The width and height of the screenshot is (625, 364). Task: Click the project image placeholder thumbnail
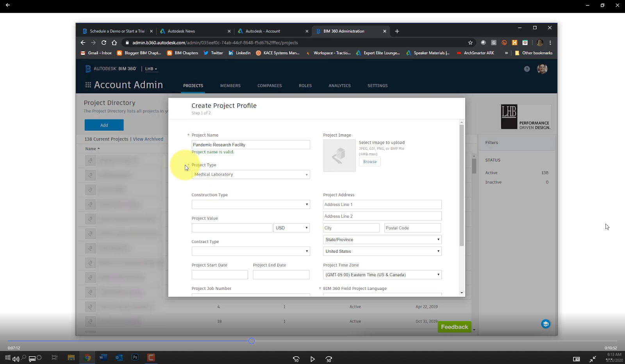click(339, 156)
